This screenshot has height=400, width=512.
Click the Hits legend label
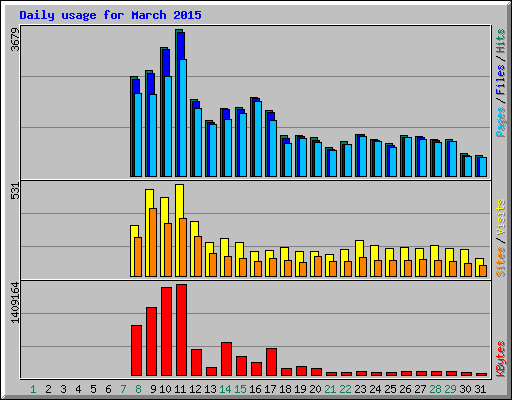[500, 41]
